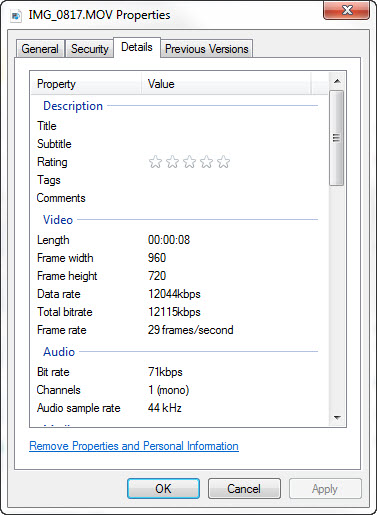Click the Data rate property label

[x=59, y=294]
